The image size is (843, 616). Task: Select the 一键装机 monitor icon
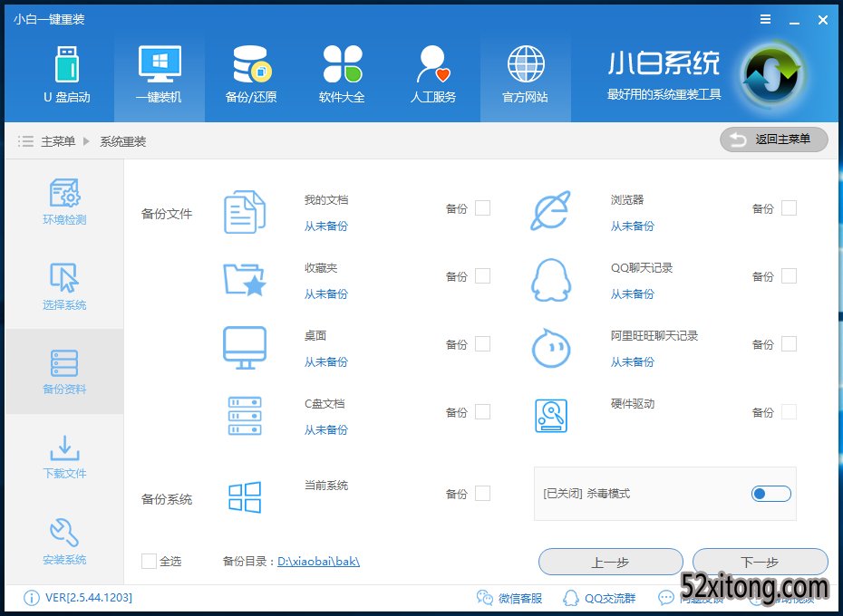pyautogui.click(x=160, y=64)
